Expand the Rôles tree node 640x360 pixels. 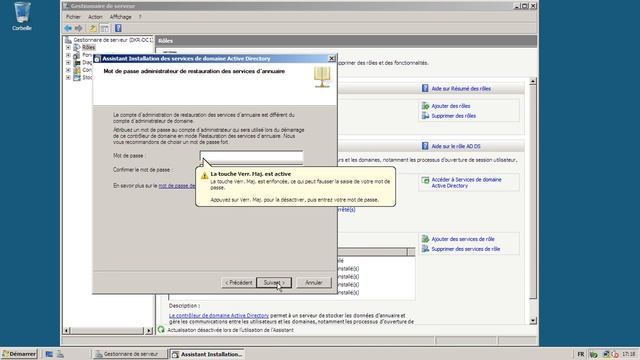coord(68,47)
